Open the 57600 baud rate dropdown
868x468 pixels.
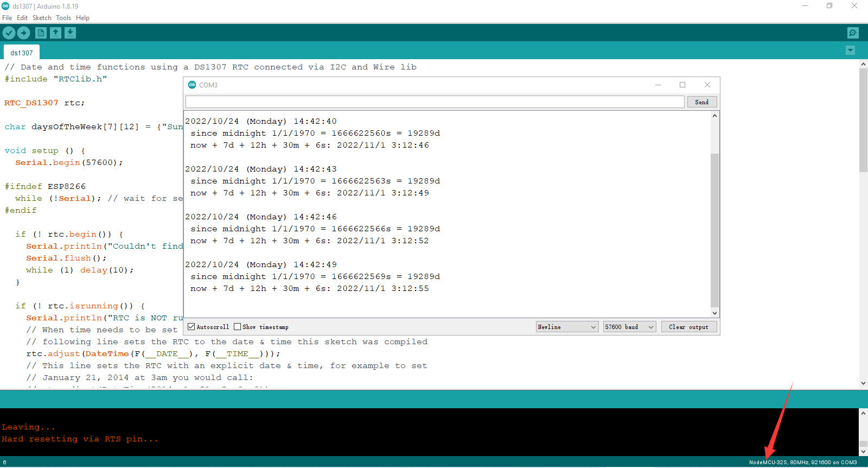pyautogui.click(x=629, y=327)
